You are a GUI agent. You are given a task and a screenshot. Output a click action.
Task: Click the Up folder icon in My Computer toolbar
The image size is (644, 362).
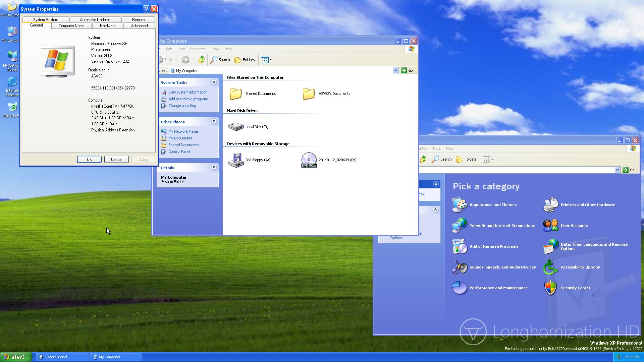coord(201,60)
